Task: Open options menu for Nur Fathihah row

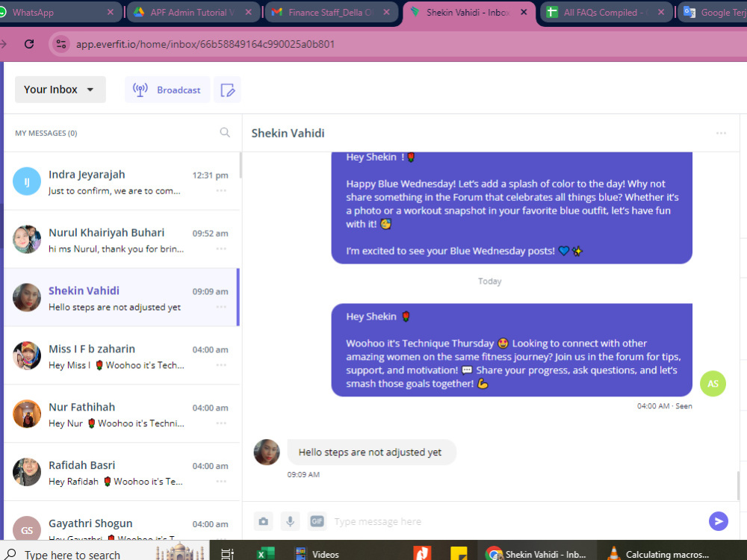Action: coord(221,423)
